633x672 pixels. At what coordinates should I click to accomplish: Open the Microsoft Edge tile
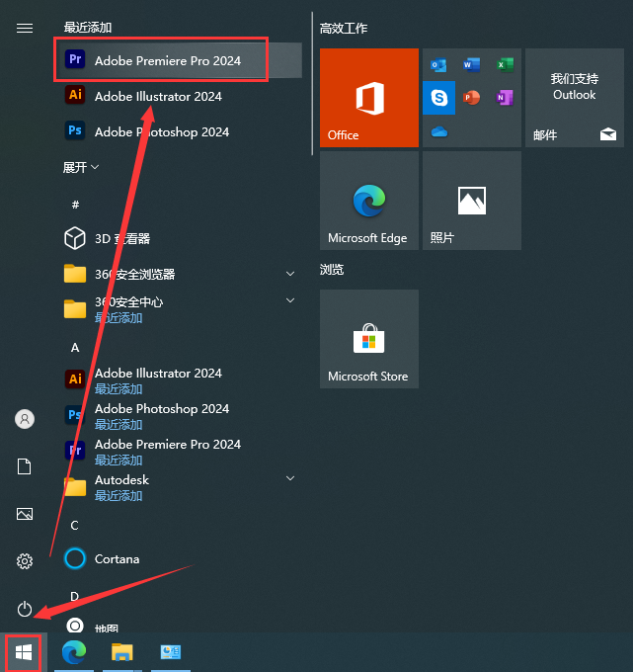tap(369, 201)
